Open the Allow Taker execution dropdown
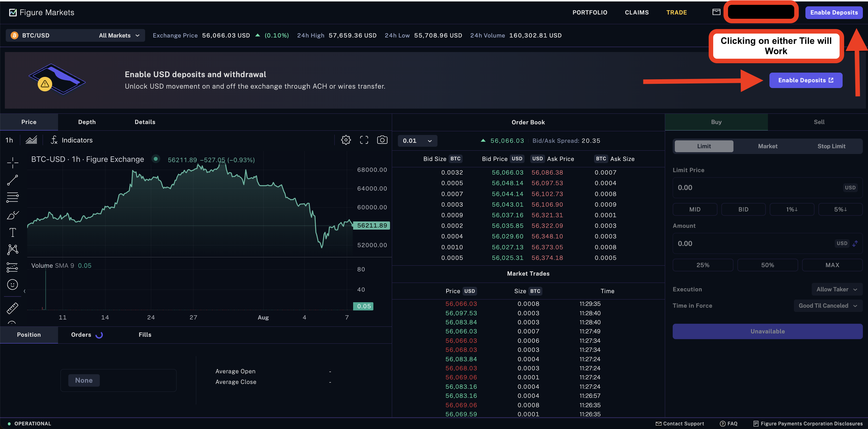 coord(837,289)
